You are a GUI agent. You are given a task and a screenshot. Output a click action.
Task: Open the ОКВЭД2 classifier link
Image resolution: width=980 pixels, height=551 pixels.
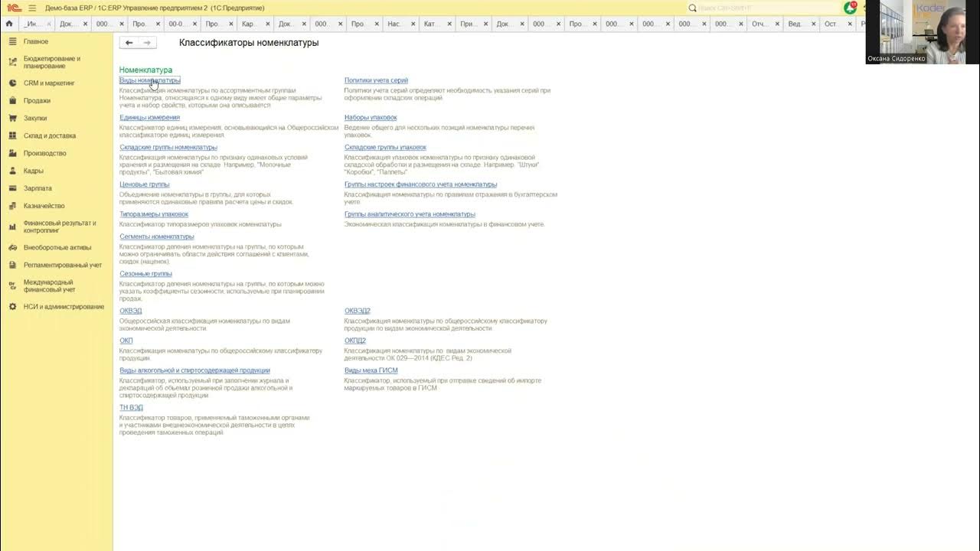click(358, 311)
